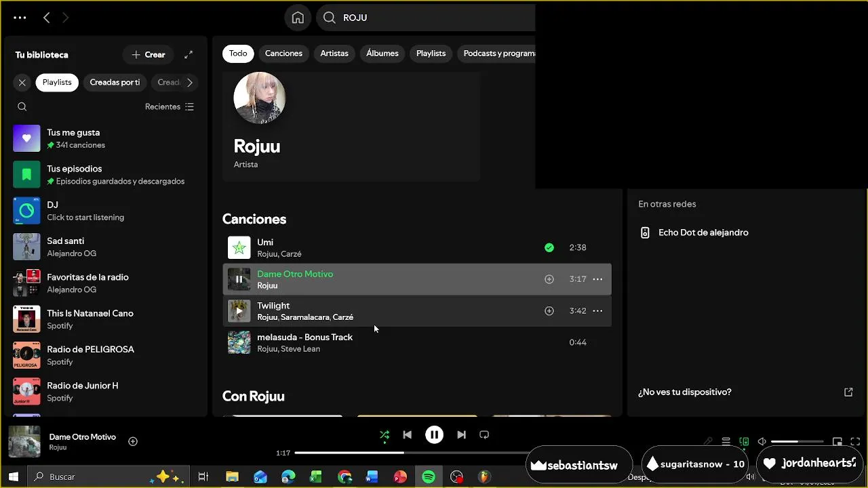Pause playback with the main player button
868x488 pixels.
click(x=434, y=434)
